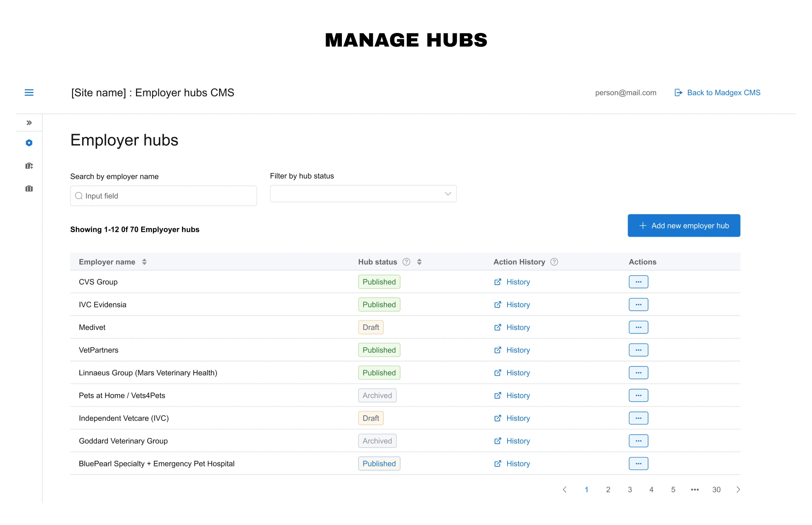The height and width of the screenshot is (525, 812).
Task: Go to previous page arrow
Action: pyautogui.click(x=565, y=490)
